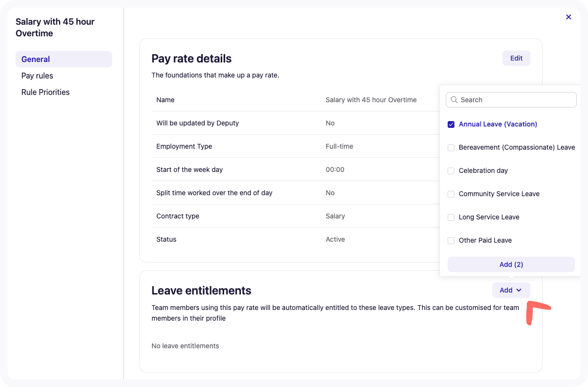This screenshot has height=387, width=588.
Task: Open the Rule Priorities section
Action: (45, 92)
